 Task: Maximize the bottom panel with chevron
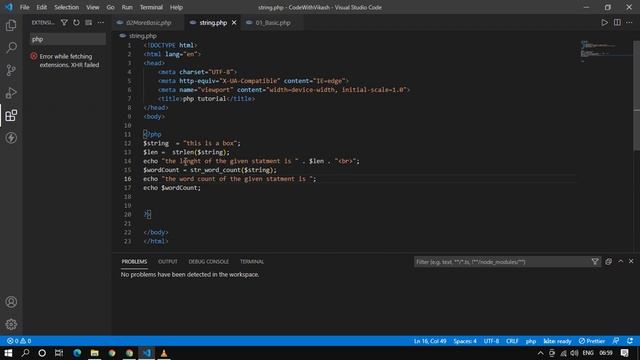pyautogui.click(x=621, y=261)
